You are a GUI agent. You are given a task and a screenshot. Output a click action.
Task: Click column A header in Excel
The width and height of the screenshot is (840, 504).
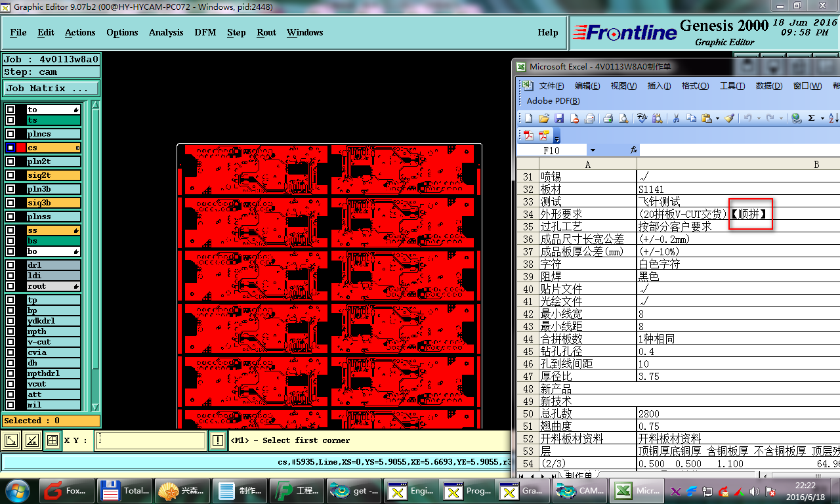pos(587,164)
